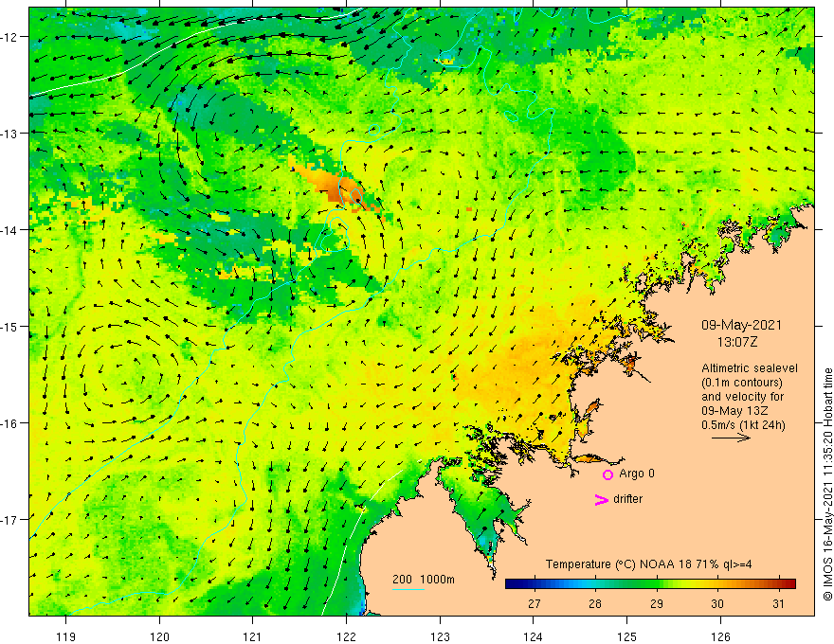Click longitude axis label 122
Image resolution: width=834 pixels, height=644 pixels.
346,636
